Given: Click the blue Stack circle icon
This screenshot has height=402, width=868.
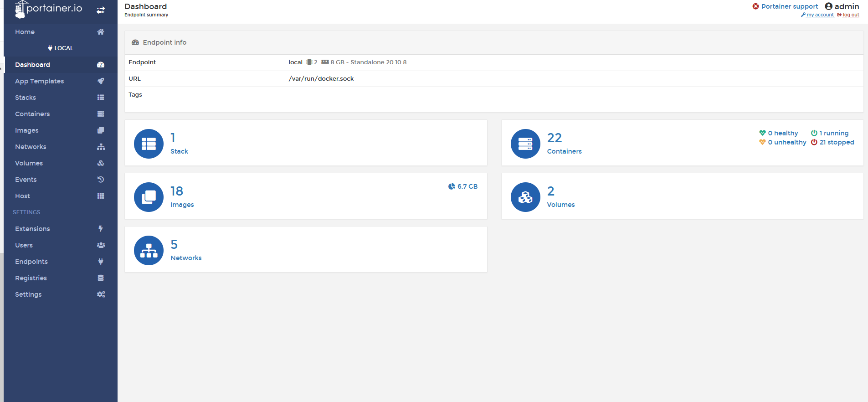Looking at the screenshot, I should tap(149, 144).
